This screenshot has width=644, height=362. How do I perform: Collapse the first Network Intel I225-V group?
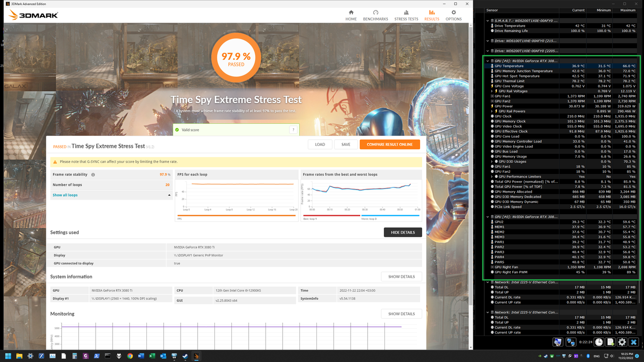(x=488, y=282)
